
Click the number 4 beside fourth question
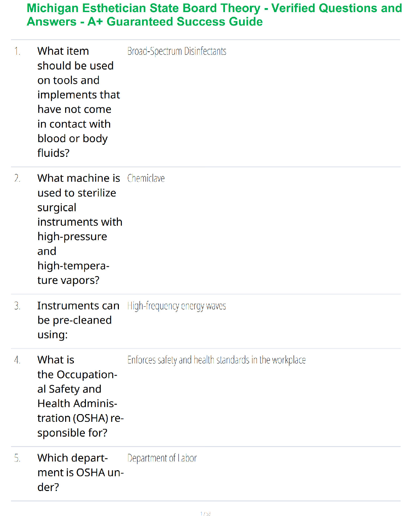[x=17, y=360]
